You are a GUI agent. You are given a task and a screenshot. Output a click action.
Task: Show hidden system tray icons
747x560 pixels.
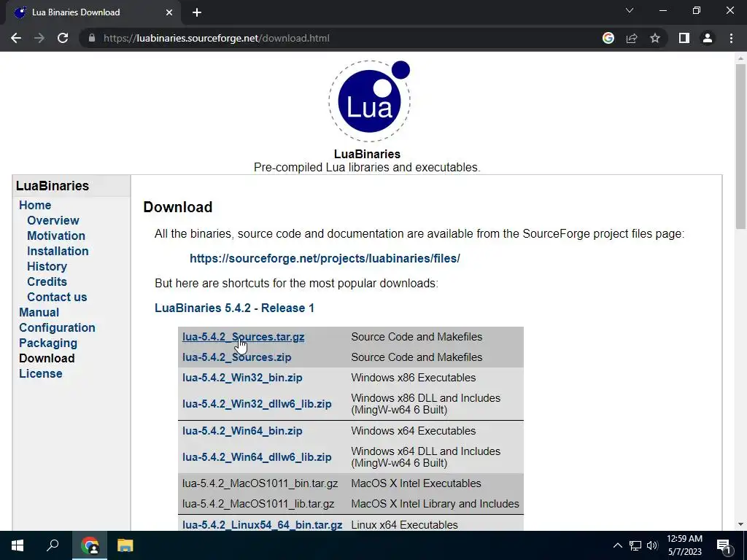617,545
